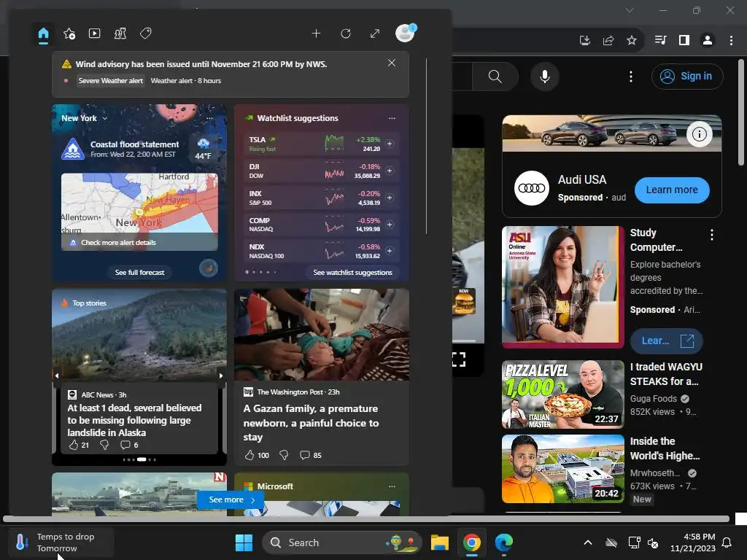Open File Explorer from the taskbar
This screenshot has width=747, height=560.
[440, 542]
